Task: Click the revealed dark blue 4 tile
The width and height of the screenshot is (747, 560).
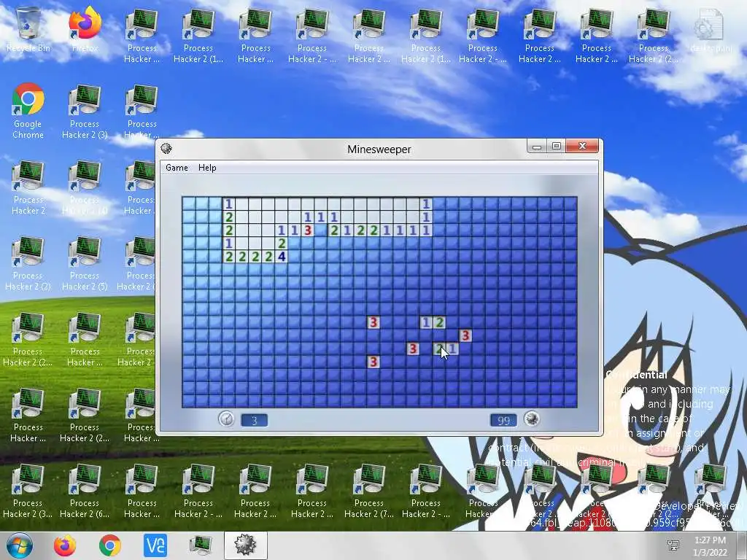Action: 282,257
